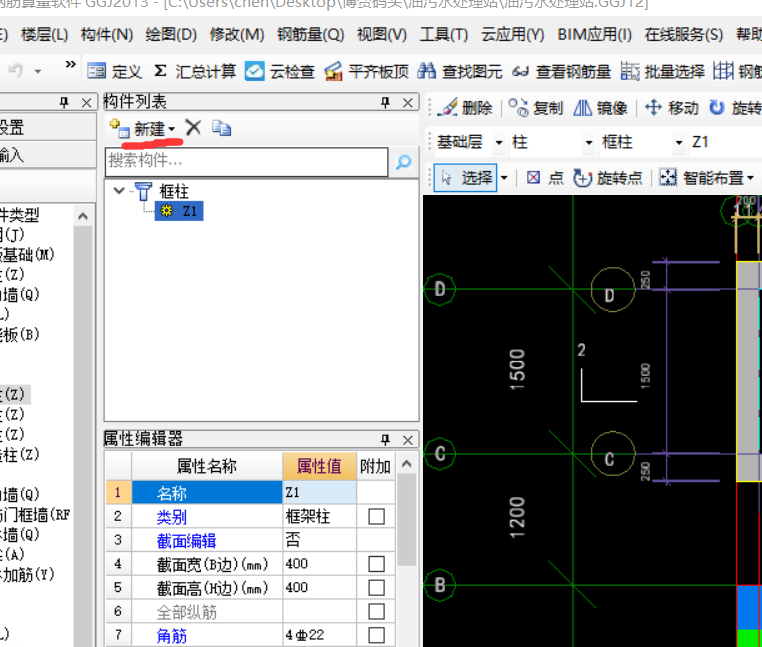This screenshot has width=762, height=647.
Task: Click the undo arrow icon
Action: (16, 71)
